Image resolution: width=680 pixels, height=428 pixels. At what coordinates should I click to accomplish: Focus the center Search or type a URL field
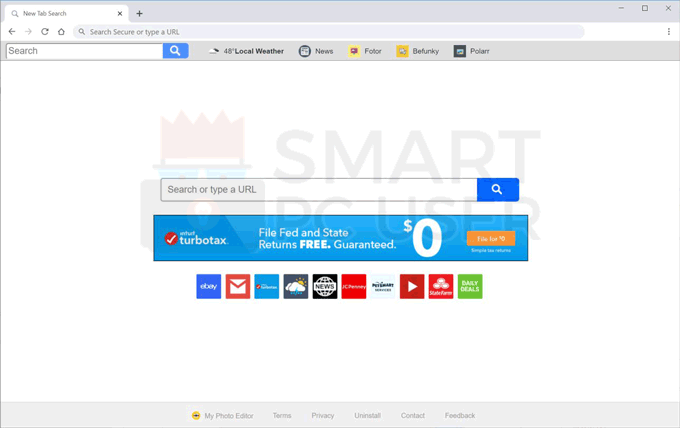[318, 189]
